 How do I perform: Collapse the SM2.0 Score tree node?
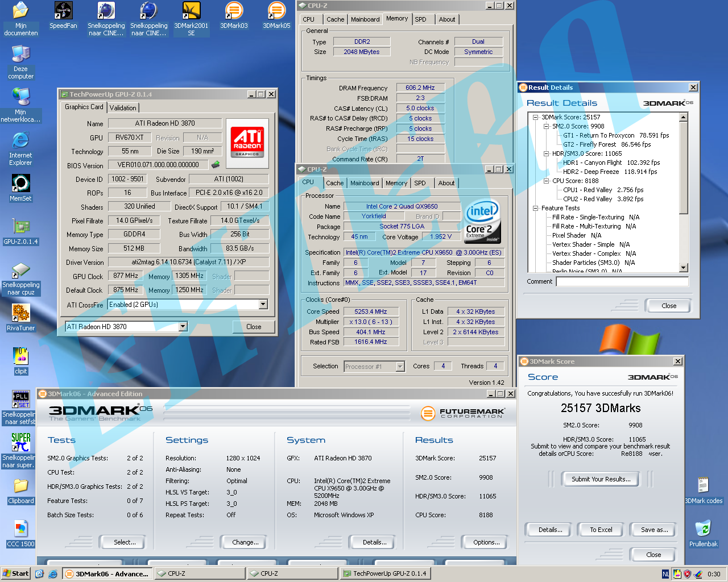click(546, 126)
